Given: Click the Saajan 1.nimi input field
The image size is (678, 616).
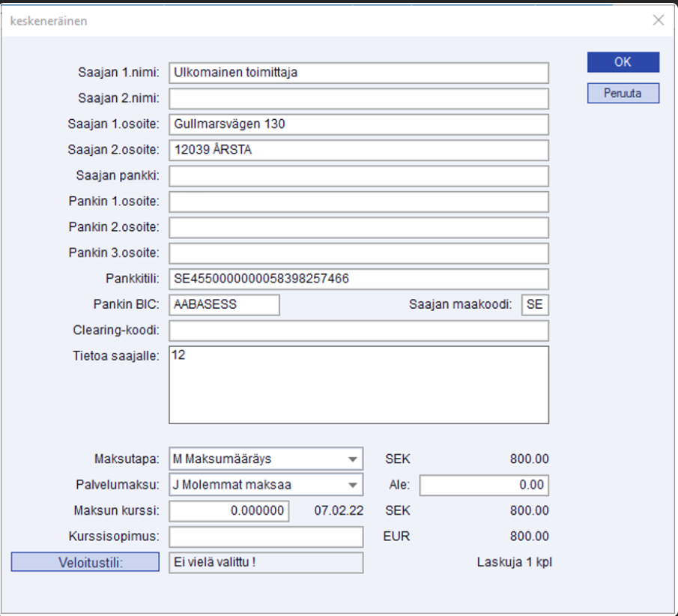Looking at the screenshot, I should click(358, 73).
